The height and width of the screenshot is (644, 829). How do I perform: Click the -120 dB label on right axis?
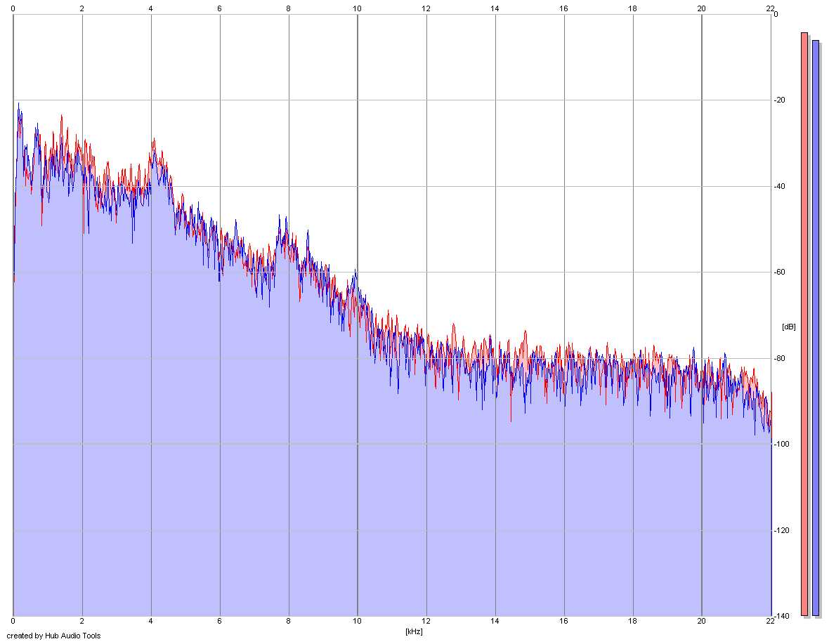(781, 530)
